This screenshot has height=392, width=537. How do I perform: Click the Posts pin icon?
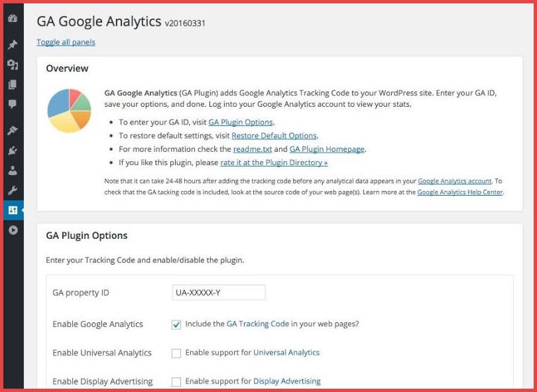coord(12,45)
